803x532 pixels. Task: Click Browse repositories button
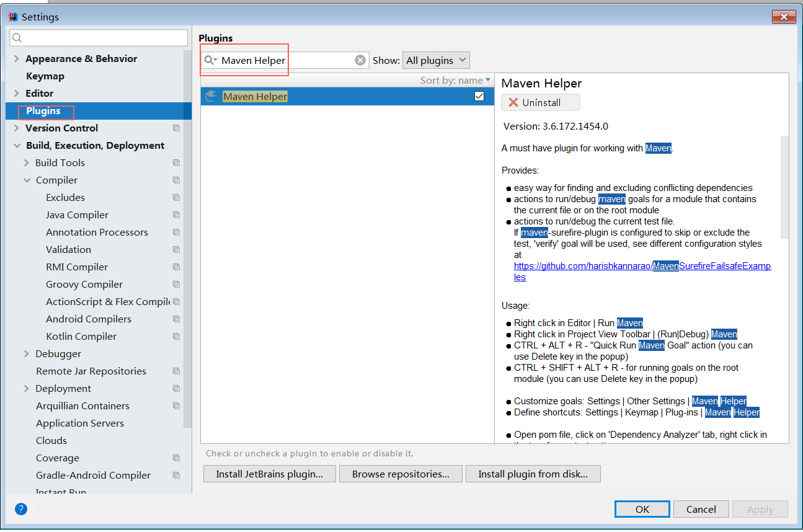(x=401, y=474)
